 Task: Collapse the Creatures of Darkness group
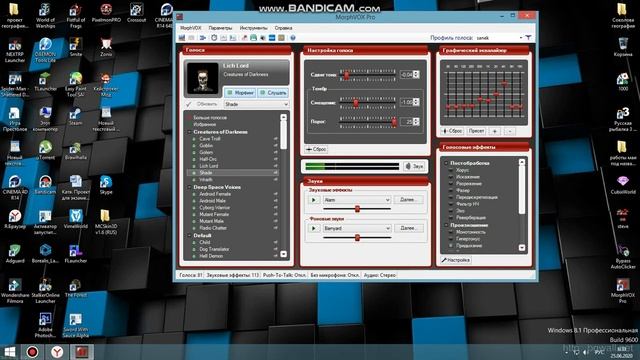[x=189, y=132]
